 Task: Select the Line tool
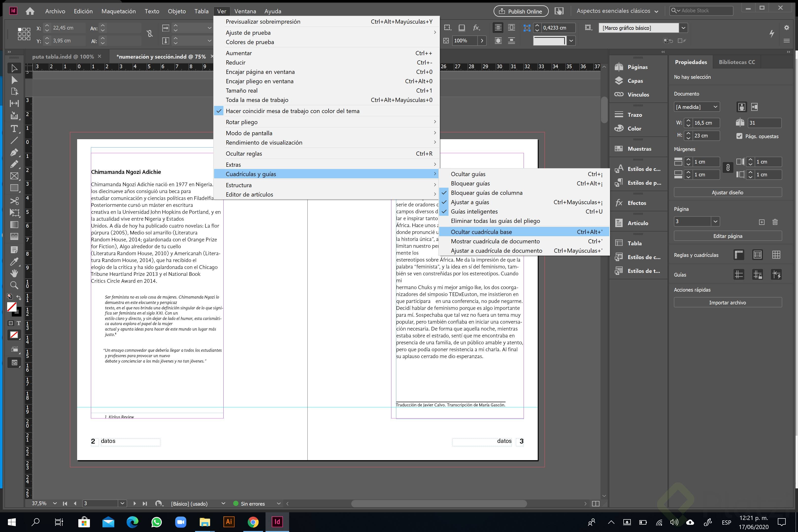14,140
